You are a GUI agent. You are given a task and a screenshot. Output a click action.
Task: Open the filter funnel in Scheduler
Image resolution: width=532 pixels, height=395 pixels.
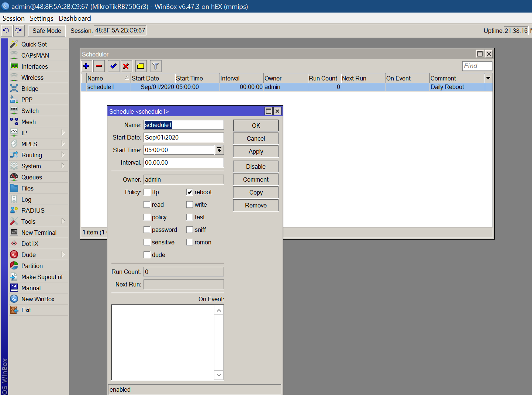(156, 66)
